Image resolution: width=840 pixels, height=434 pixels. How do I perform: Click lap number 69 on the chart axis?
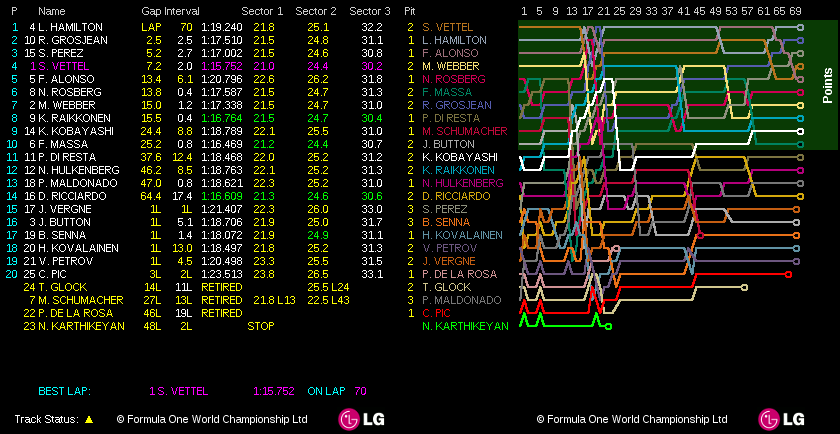pyautogui.click(x=796, y=11)
